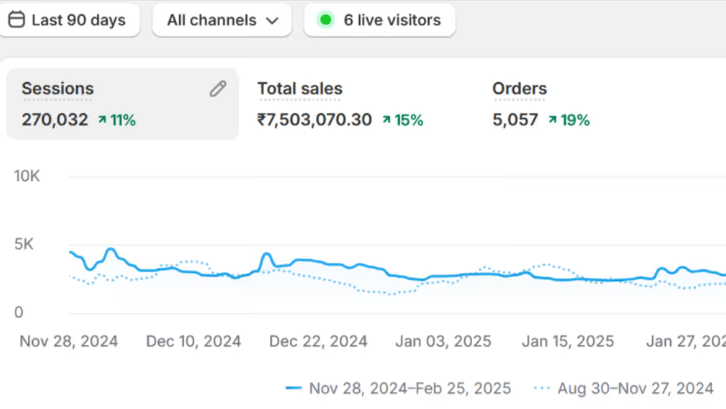Click the dotted line legend marker
The width and height of the screenshot is (726, 409).
tap(542, 388)
